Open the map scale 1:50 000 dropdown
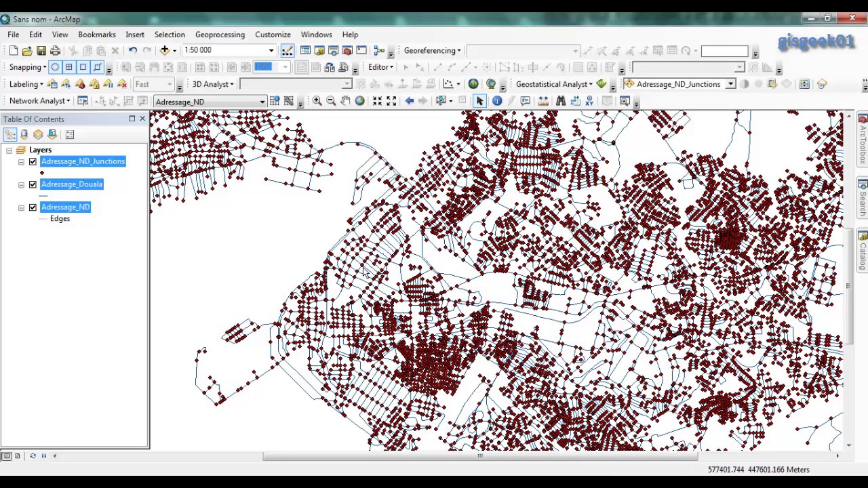Screen dimensions: 868x488 coord(271,50)
